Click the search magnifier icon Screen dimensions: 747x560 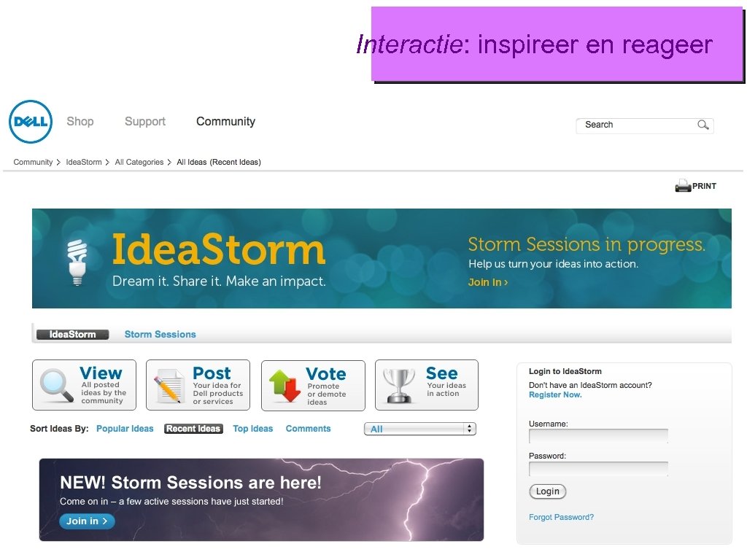(702, 125)
